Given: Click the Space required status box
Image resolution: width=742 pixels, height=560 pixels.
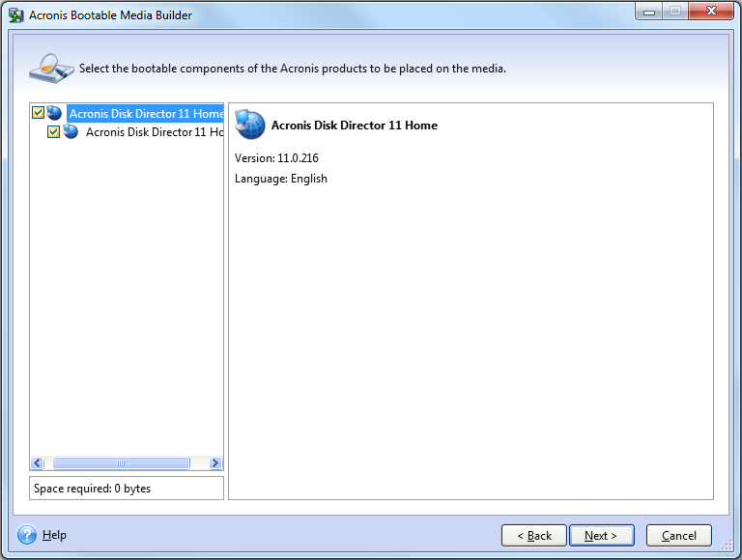Looking at the screenshot, I should 127,489.
